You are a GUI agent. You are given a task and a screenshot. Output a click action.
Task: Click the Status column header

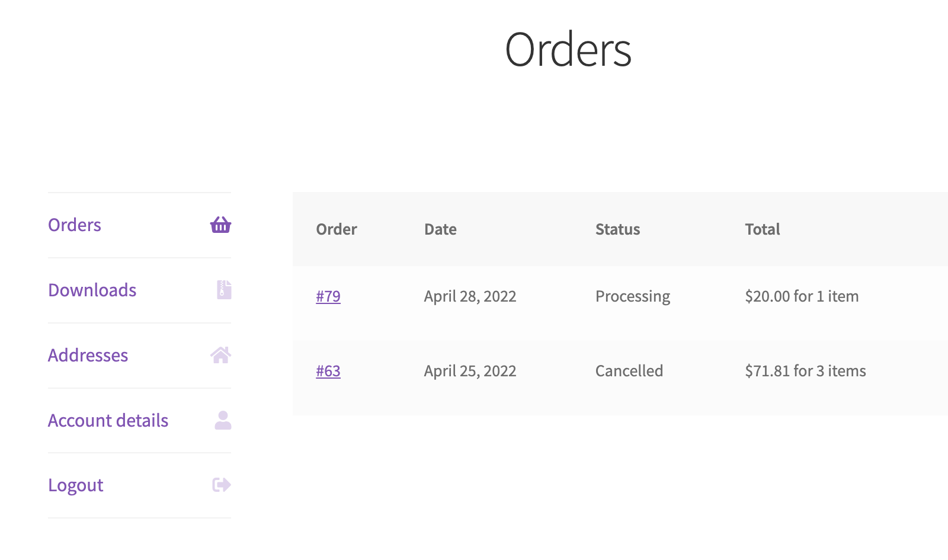pos(617,229)
